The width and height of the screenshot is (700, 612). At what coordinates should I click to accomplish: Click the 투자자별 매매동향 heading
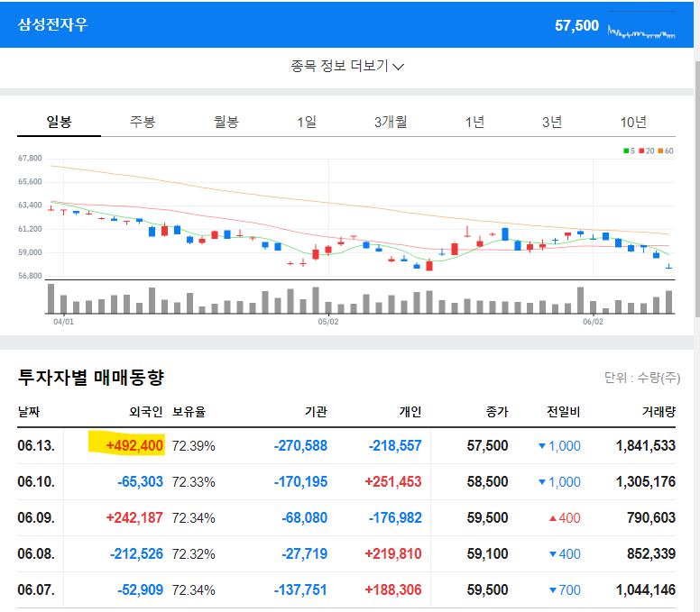coord(91,378)
